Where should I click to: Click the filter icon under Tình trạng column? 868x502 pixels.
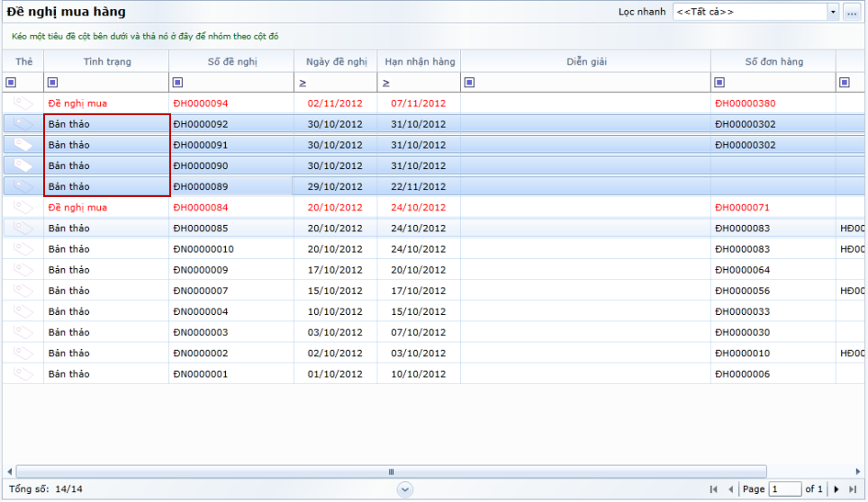pyautogui.click(x=52, y=83)
